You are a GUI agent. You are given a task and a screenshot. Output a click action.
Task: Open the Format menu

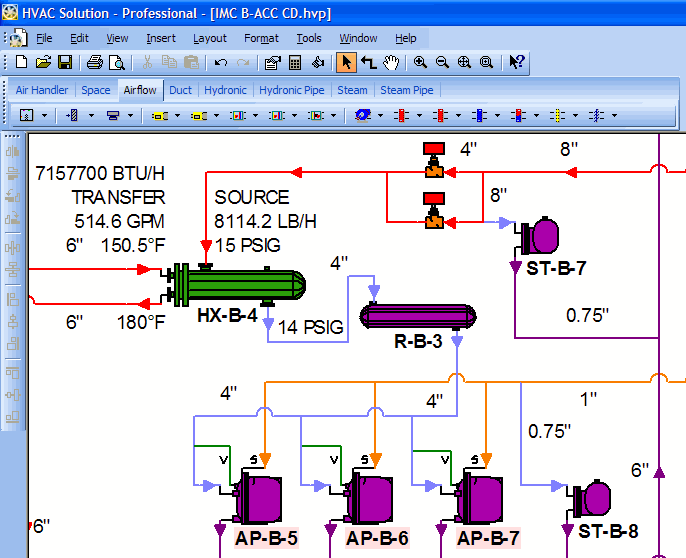point(261,38)
